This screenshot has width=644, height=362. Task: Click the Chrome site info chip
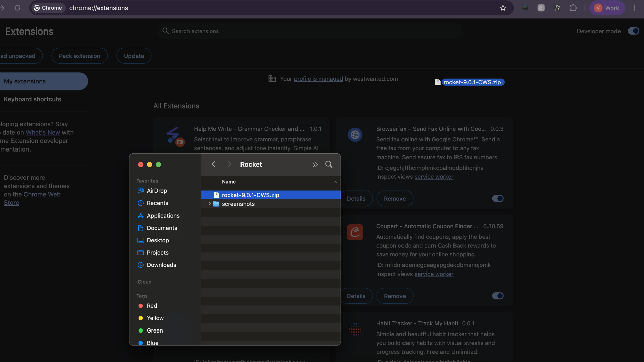[48, 8]
